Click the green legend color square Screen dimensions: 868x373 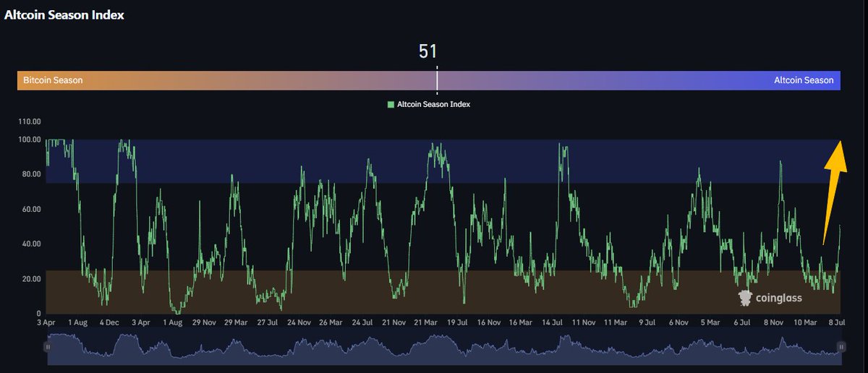click(x=391, y=105)
